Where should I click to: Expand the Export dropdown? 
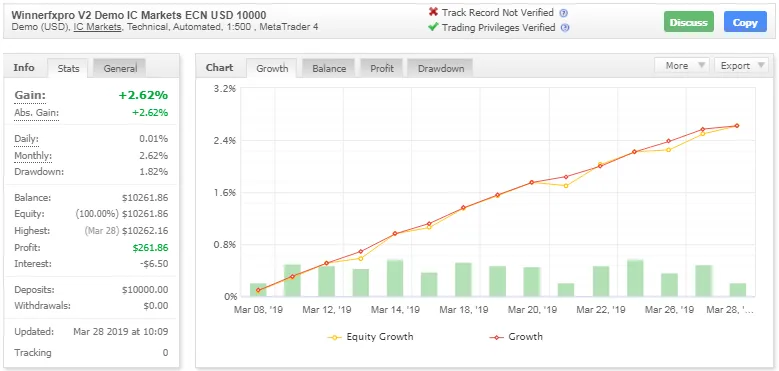pos(741,66)
